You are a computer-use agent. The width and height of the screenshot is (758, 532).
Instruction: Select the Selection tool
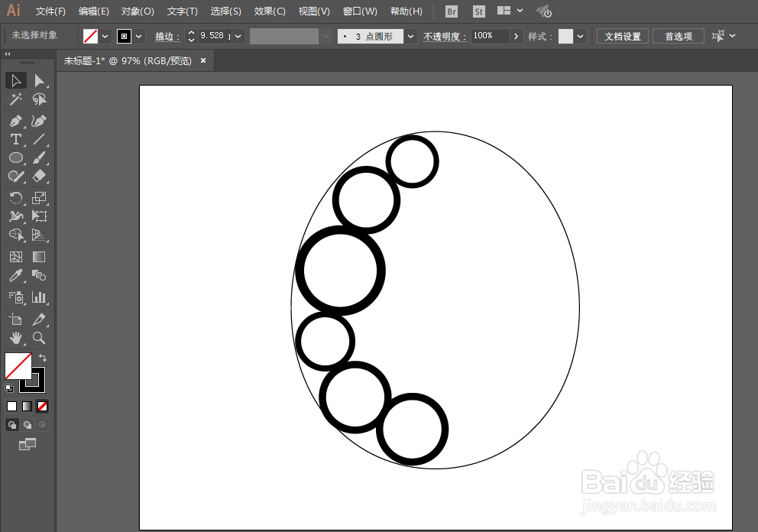(16, 80)
